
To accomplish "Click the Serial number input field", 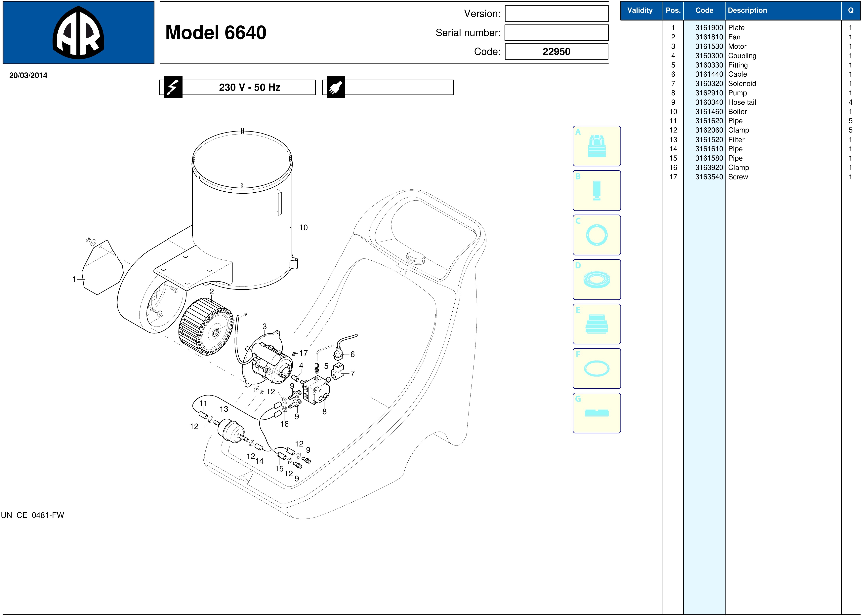I will [556, 33].
